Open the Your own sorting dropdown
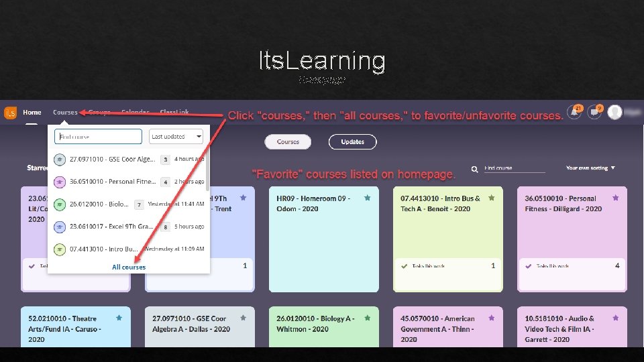The height and width of the screenshot is (362, 644). click(590, 168)
